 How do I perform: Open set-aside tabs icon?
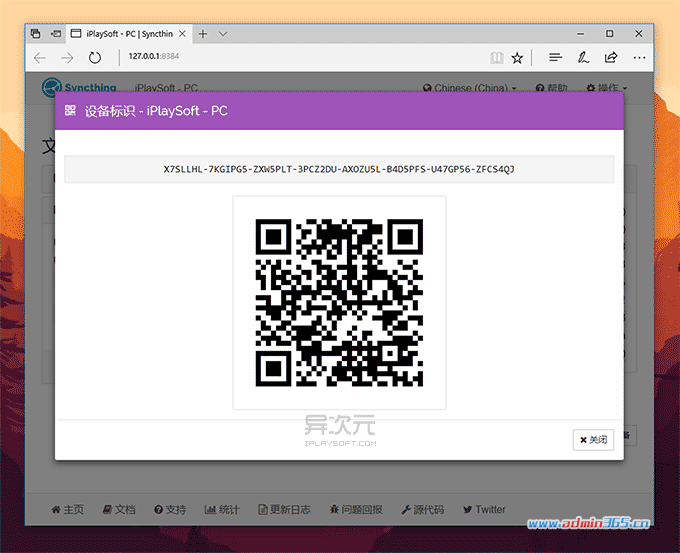[x=36, y=33]
